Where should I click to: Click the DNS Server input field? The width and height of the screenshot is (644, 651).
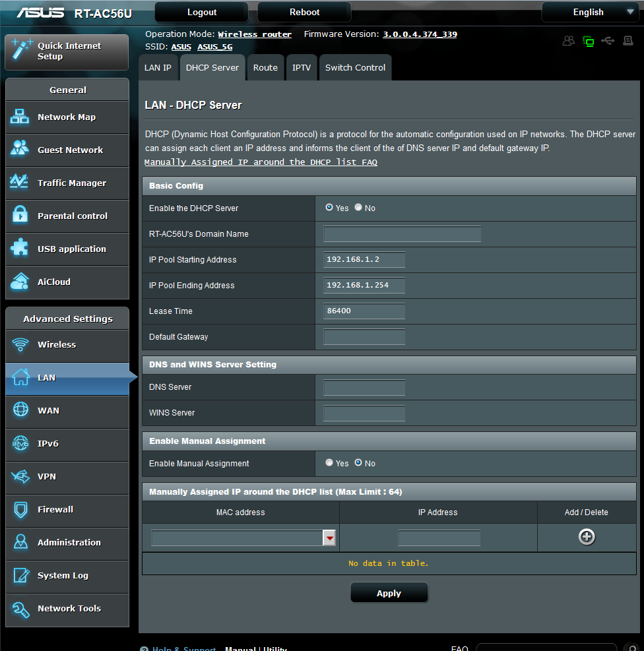click(364, 387)
